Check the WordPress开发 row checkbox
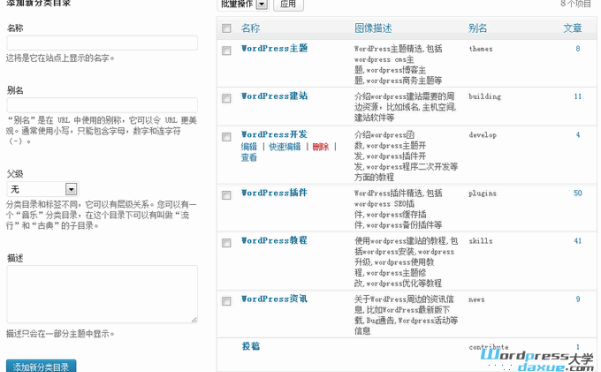The width and height of the screenshot is (601, 372). pyautogui.click(x=227, y=137)
